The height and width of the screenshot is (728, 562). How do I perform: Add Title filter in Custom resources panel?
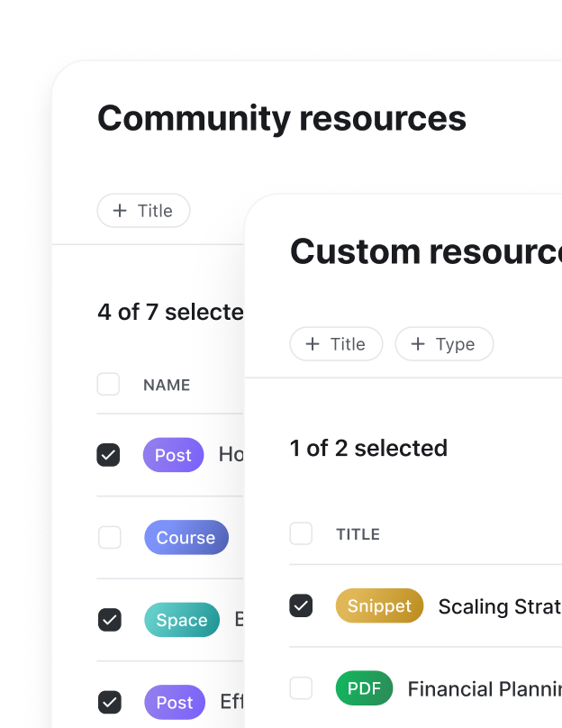click(336, 344)
